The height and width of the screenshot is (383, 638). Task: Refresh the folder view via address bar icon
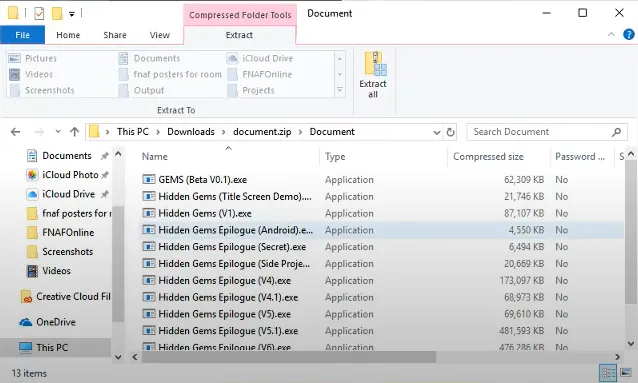(x=450, y=132)
